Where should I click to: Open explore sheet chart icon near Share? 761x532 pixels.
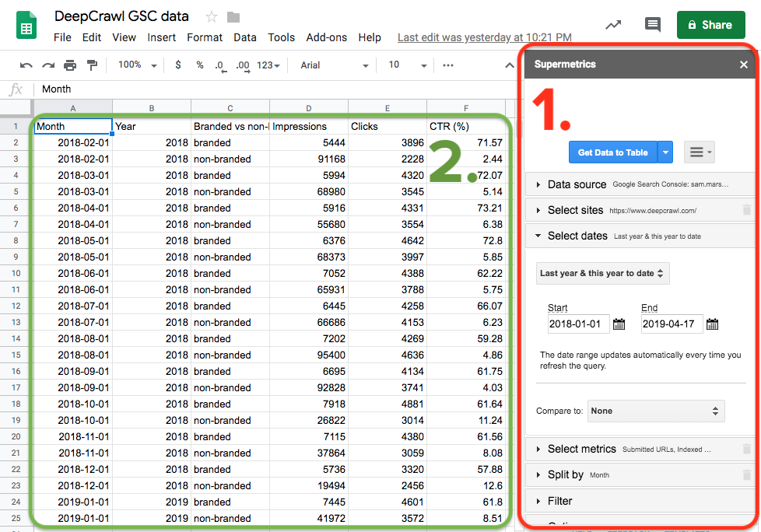point(612,24)
